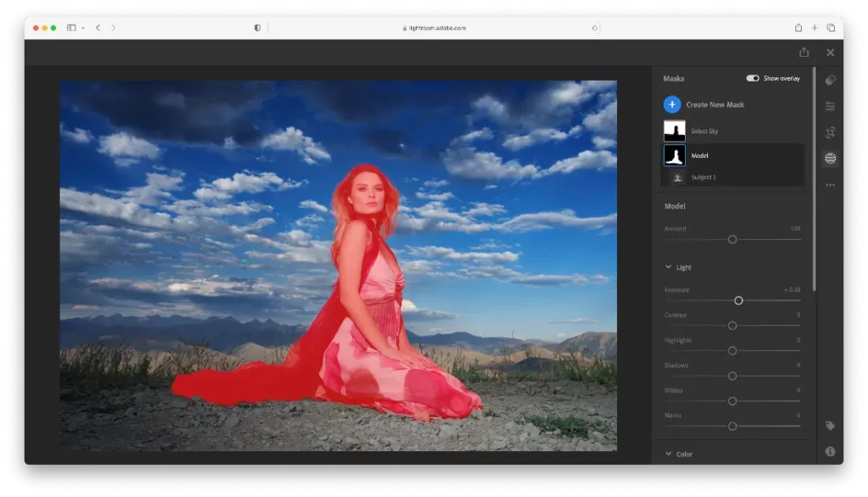Click the Safari share icon
Viewport: 868px width, 497px height.
[798, 28]
